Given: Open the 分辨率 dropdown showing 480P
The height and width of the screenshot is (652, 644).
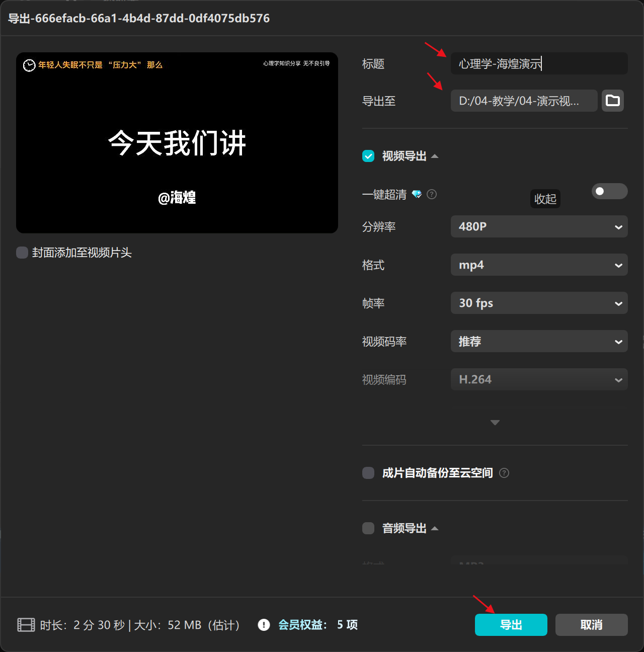Looking at the screenshot, I should click(539, 226).
